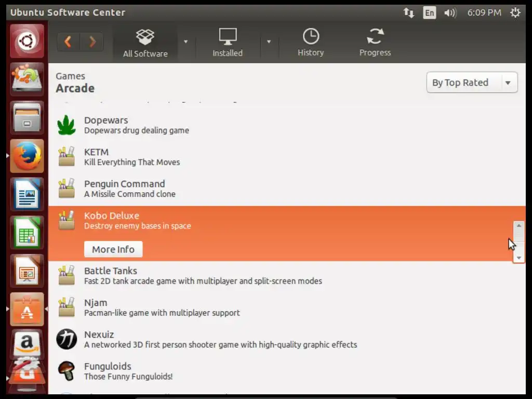Screen dimensions: 532x399
Task: Open LibreOffice Calc from the launcher
Action: (x=27, y=233)
